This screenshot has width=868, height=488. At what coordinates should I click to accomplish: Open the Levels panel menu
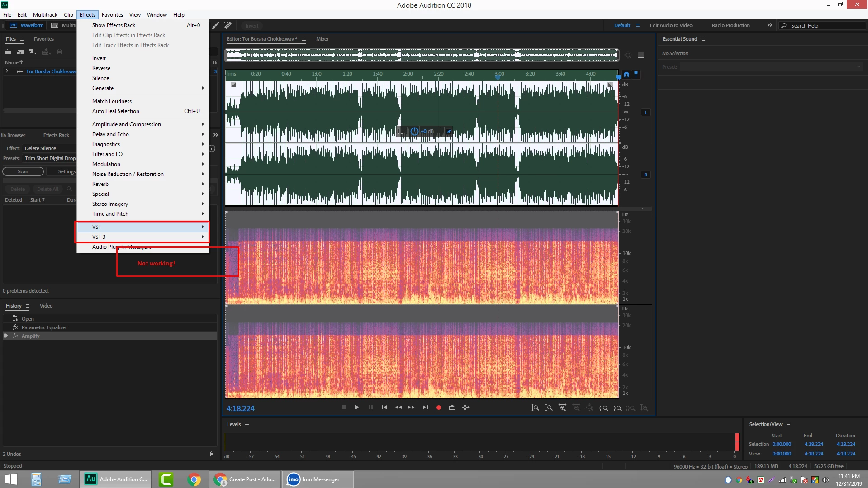point(247,424)
